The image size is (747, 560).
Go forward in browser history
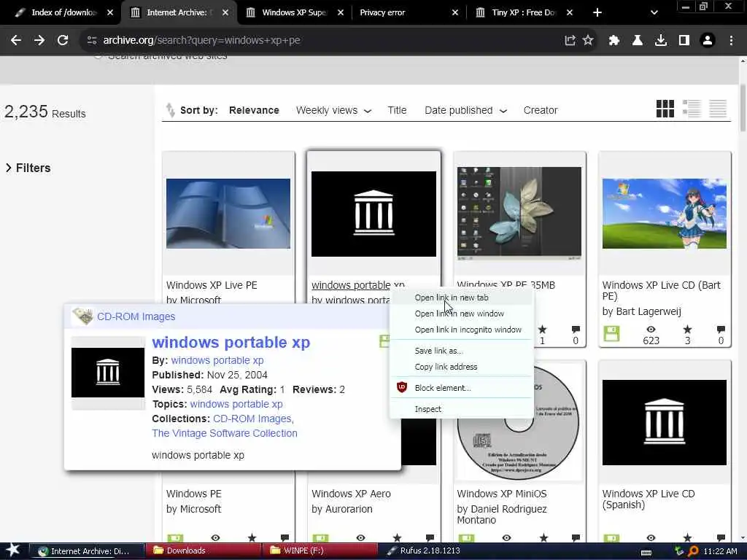[x=39, y=41]
